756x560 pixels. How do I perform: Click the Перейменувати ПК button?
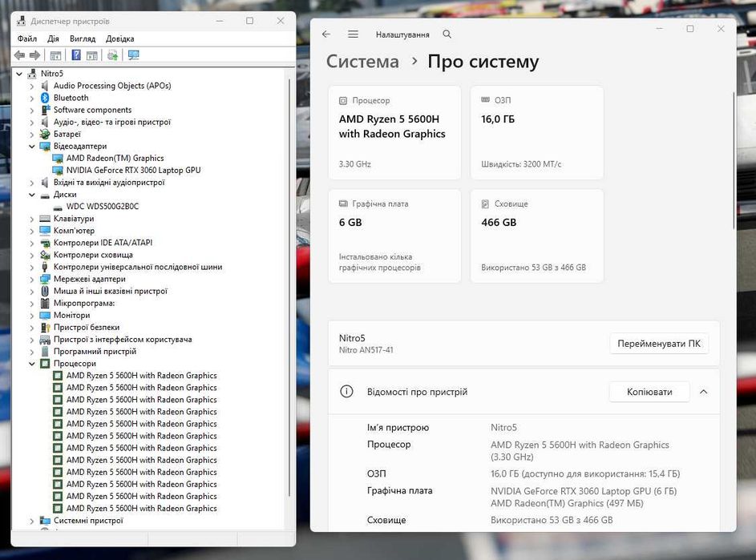coord(659,344)
